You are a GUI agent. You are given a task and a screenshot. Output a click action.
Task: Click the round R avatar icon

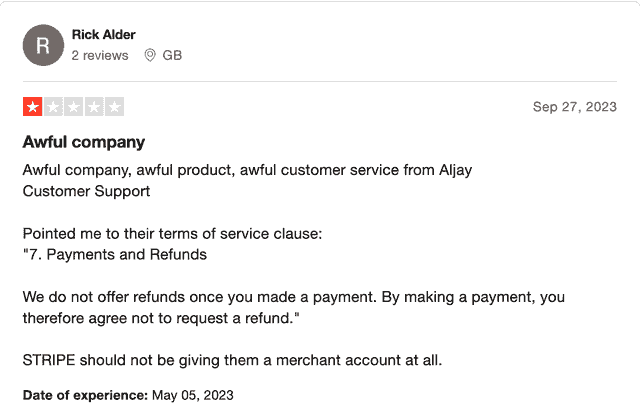[x=43, y=45]
